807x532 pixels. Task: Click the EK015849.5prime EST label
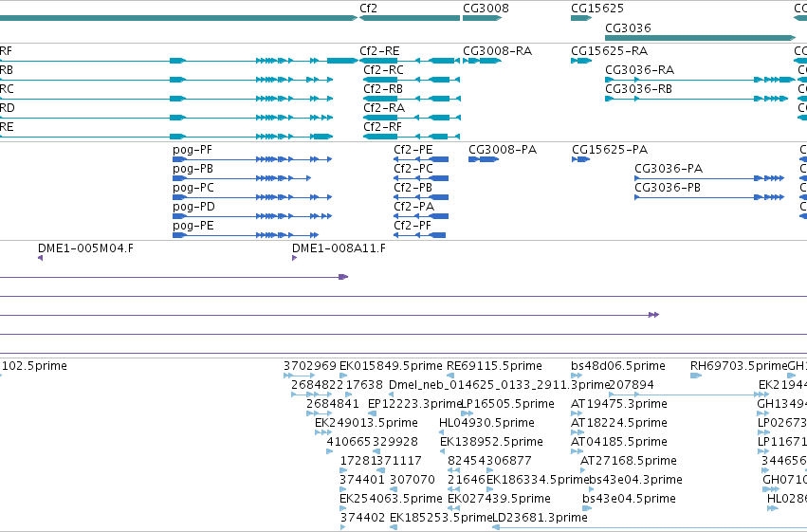click(x=391, y=366)
